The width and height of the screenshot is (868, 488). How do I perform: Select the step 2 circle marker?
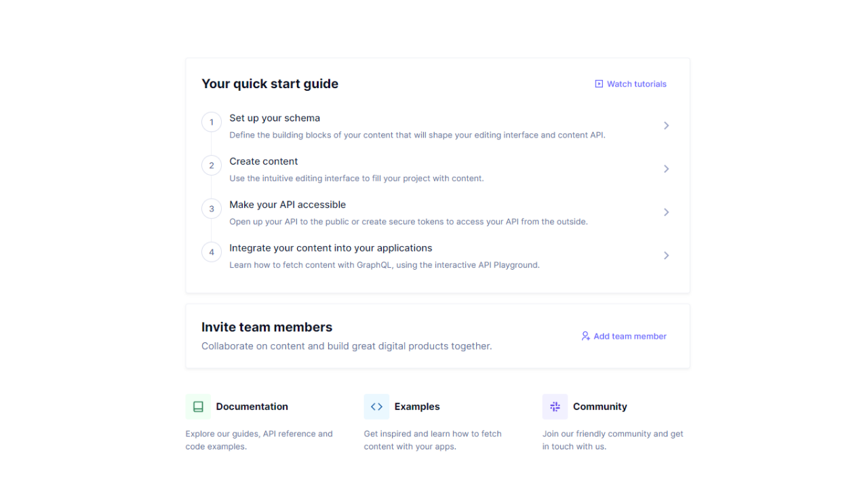click(212, 165)
